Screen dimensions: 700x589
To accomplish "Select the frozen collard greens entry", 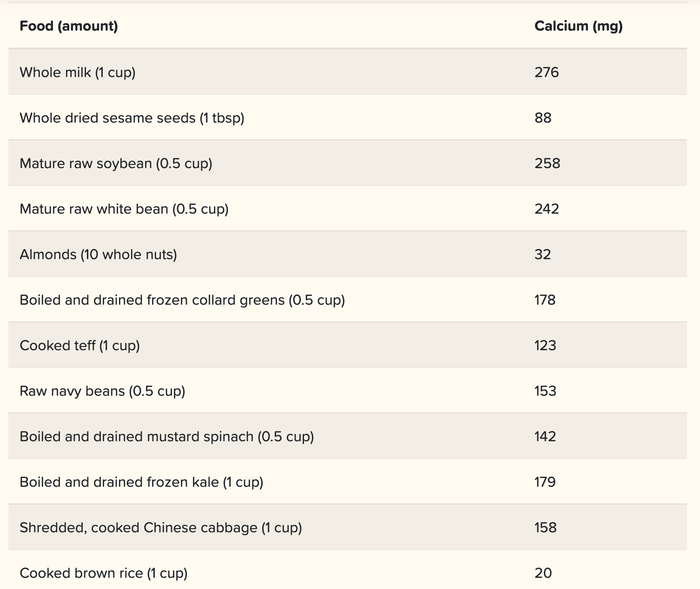I will [182, 300].
